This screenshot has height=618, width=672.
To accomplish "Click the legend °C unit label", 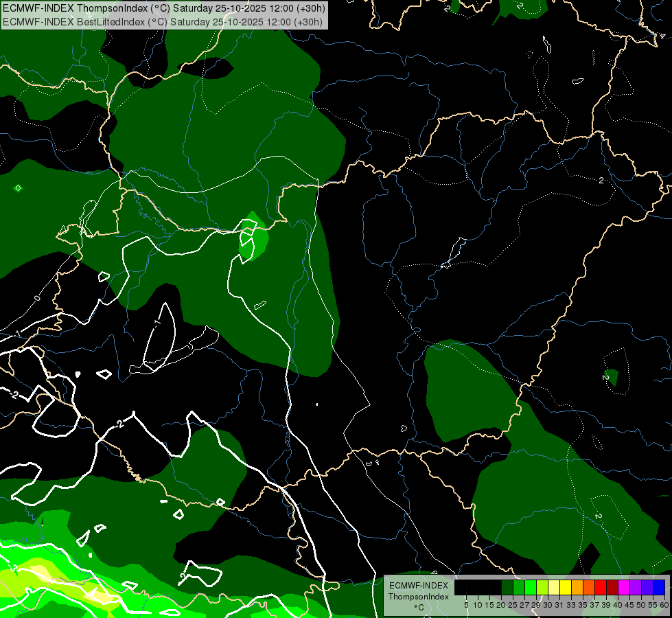I will click(x=419, y=607).
